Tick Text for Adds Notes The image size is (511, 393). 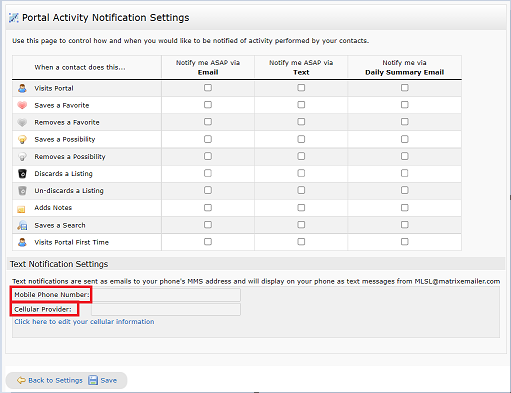pyautogui.click(x=301, y=208)
